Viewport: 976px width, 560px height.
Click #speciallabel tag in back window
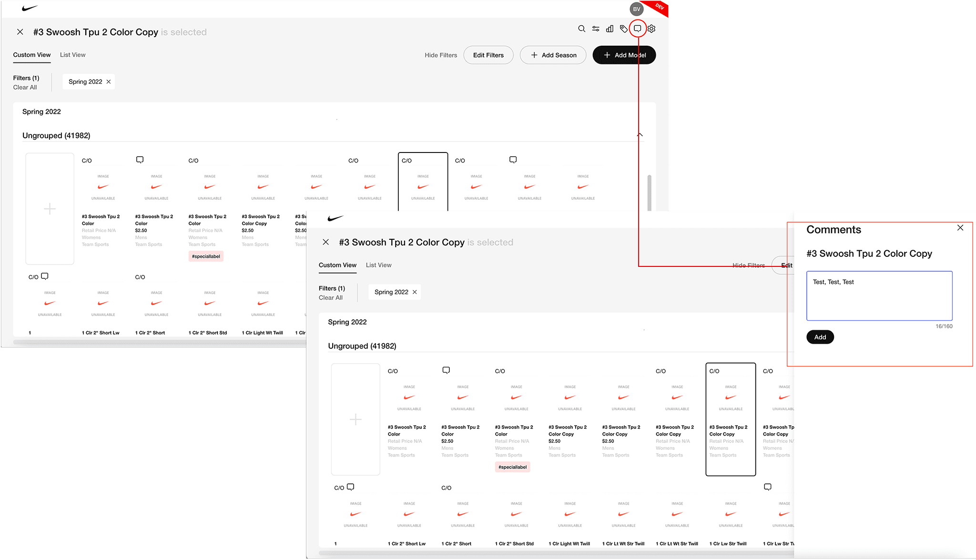pos(206,256)
